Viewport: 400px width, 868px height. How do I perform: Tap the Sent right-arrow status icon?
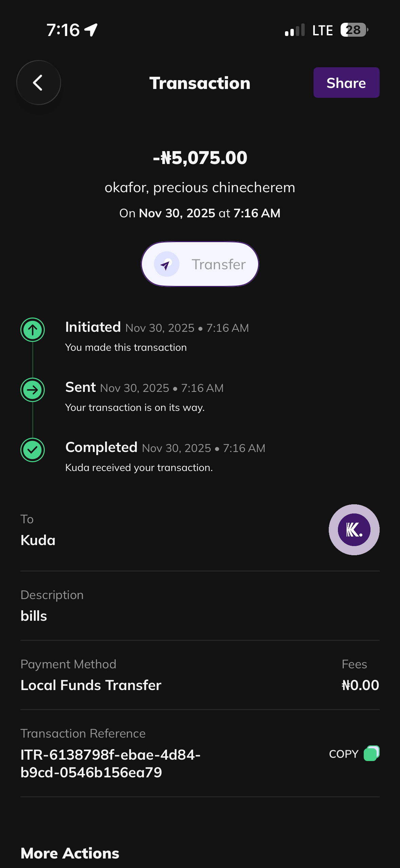click(33, 390)
